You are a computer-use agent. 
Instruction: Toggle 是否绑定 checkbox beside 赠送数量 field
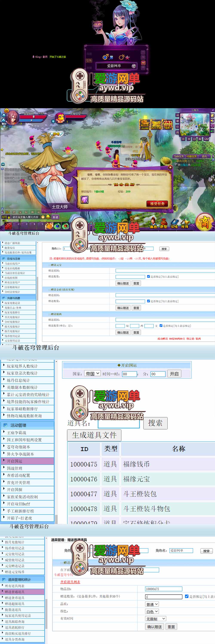tap(186, 596)
